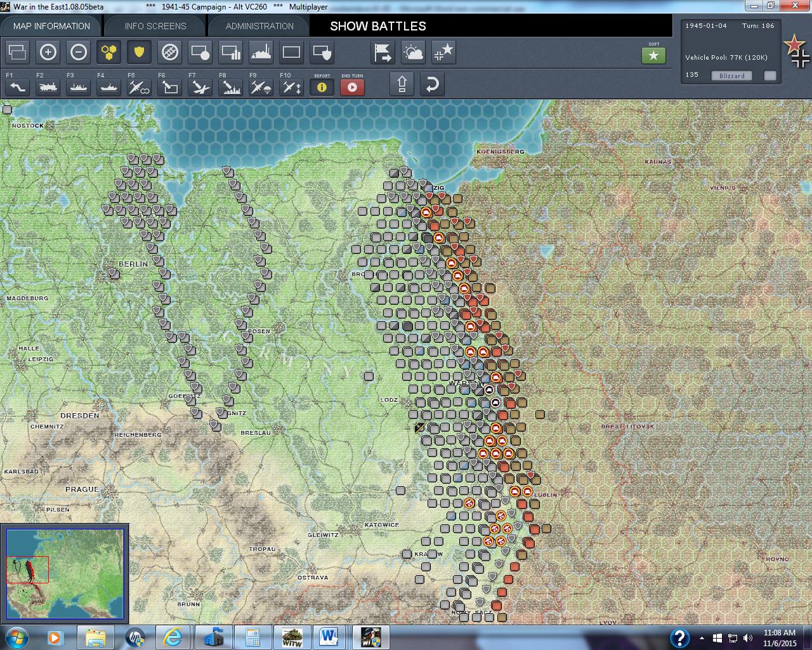Click the overlapping windows icon in top toolbar
The image size is (812, 650).
(x=18, y=52)
